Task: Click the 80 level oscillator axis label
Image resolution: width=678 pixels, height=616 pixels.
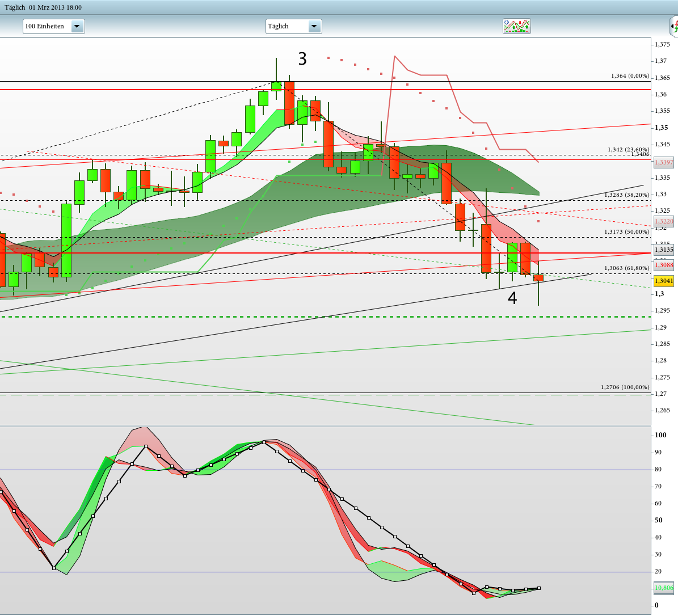Action: 658,470
